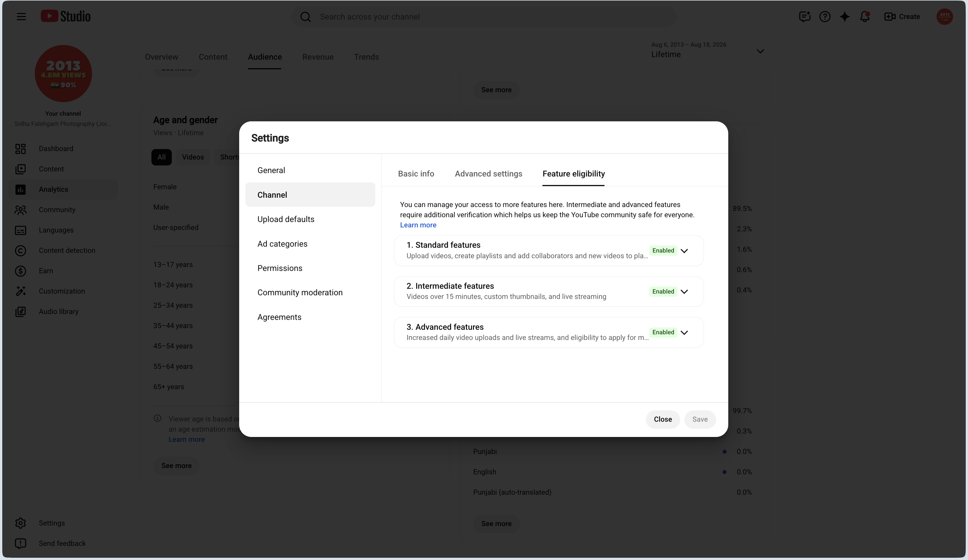This screenshot has height=560, width=968.
Task: Click the sparkle Ask Studio icon
Action: coord(845,16)
